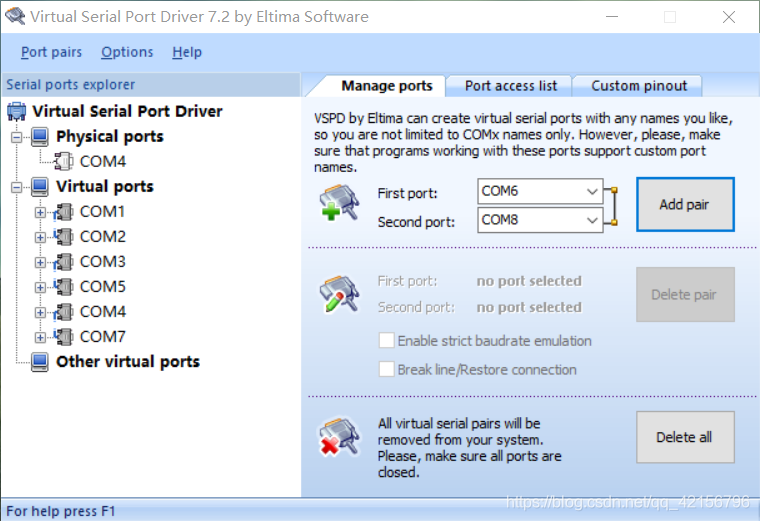Screen dimensions: 760x521
Task: Click the Other virtual ports computer icon
Action: click(x=40, y=362)
